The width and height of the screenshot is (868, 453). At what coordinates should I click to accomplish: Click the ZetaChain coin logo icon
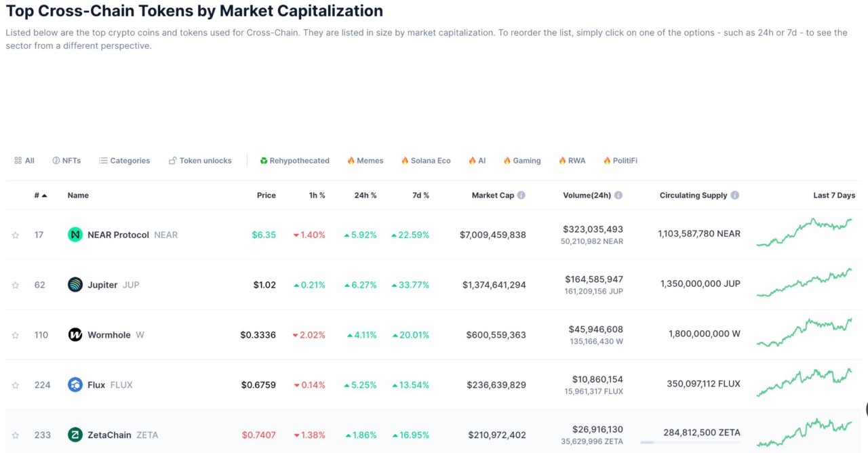coord(75,435)
